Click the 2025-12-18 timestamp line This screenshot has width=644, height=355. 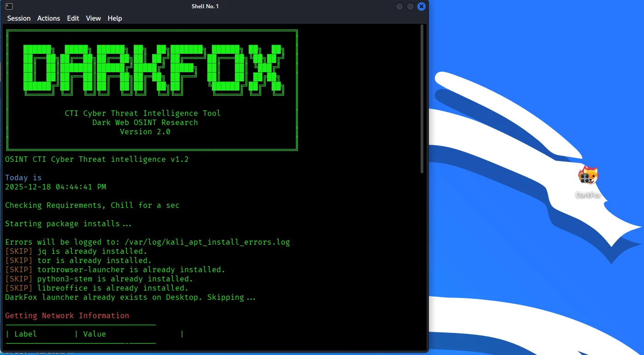click(x=56, y=187)
